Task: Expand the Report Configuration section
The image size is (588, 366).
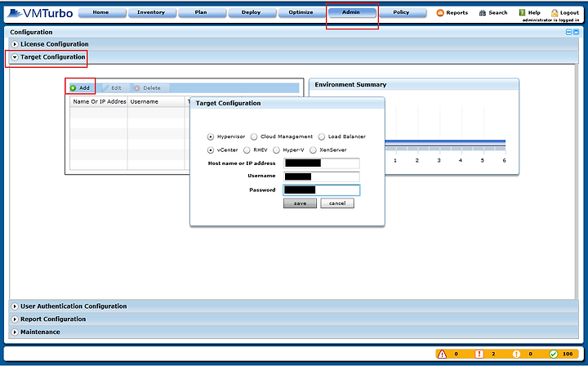Action: pos(15,319)
